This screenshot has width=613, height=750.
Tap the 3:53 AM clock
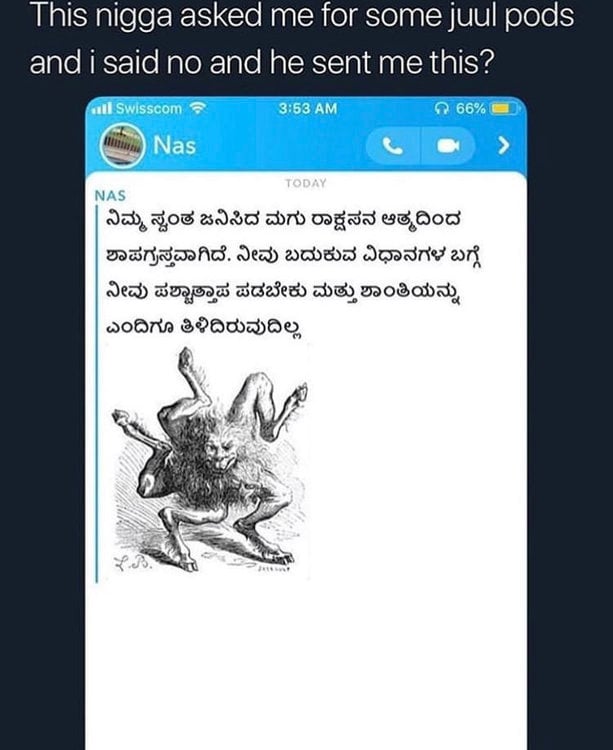click(x=307, y=109)
